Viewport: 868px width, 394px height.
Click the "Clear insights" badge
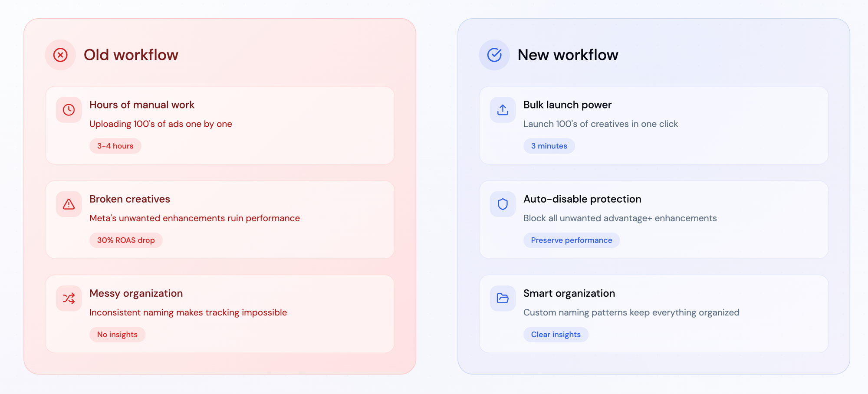556,335
